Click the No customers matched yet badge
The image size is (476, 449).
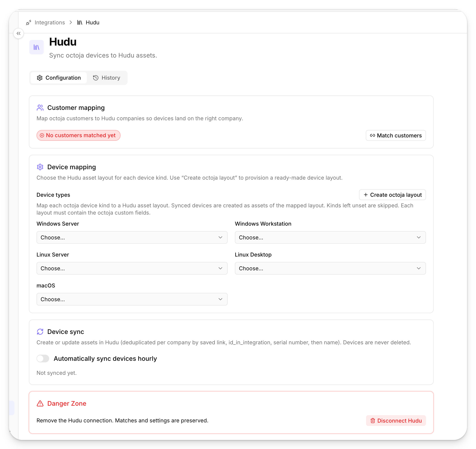pyautogui.click(x=78, y=135)
